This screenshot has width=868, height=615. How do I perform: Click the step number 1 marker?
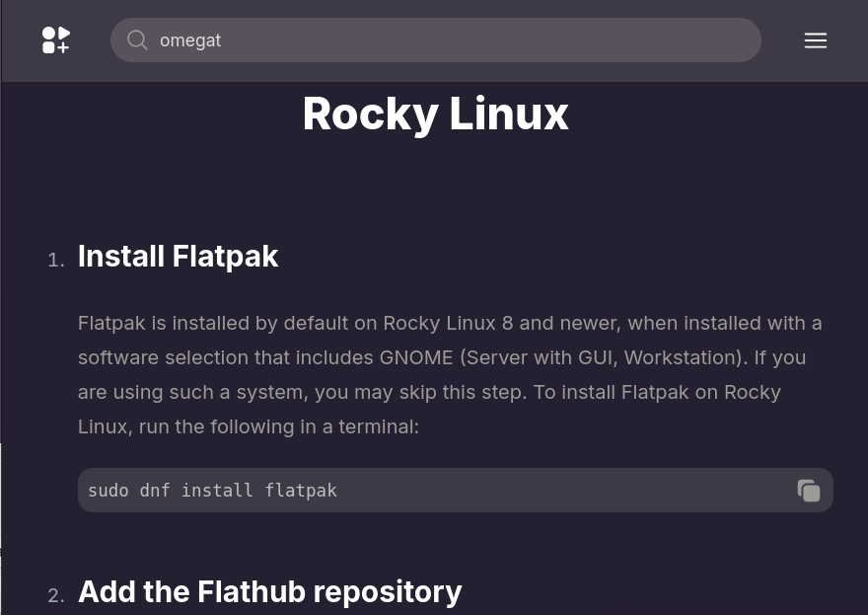pyautogui.click(x=56, y=260)
